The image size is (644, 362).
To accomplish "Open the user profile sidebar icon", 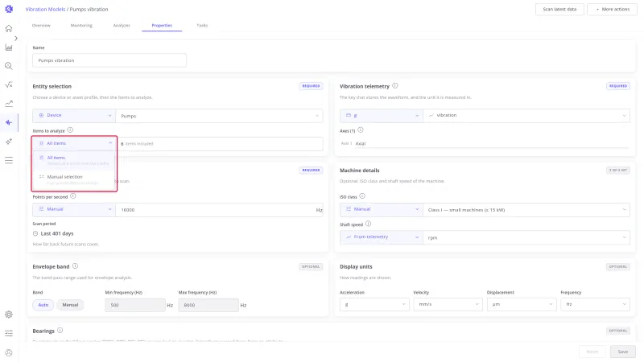I will [9, 352].
